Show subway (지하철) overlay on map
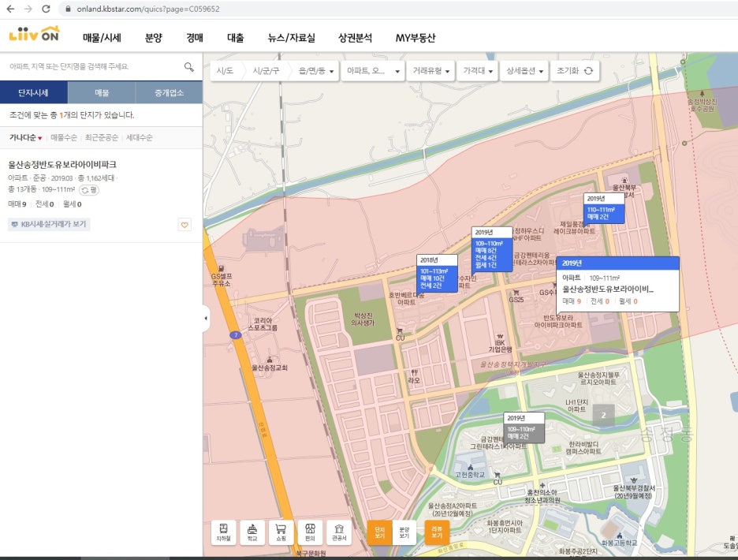Image resolution: width=738 pixels, height=560 pixels. (224, 532)
